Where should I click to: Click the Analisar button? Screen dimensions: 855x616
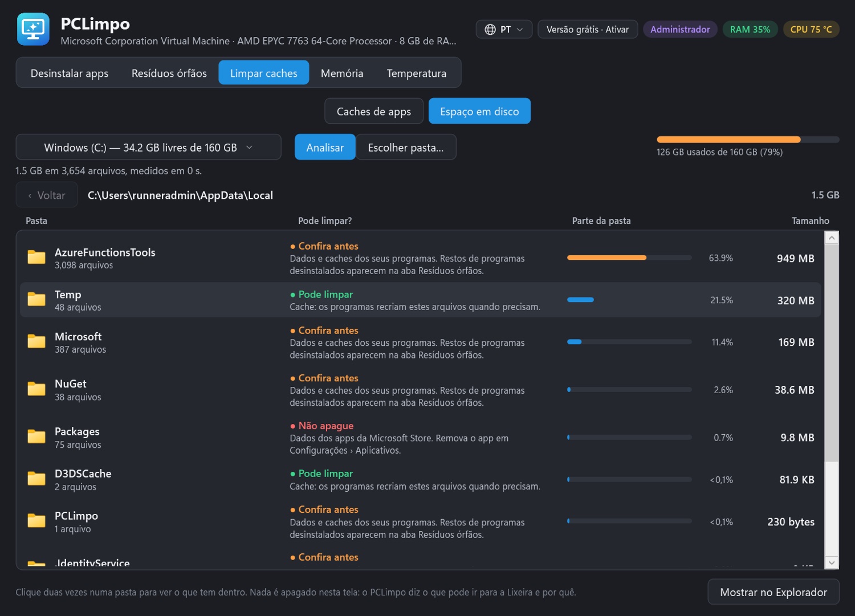coord(325,148)
